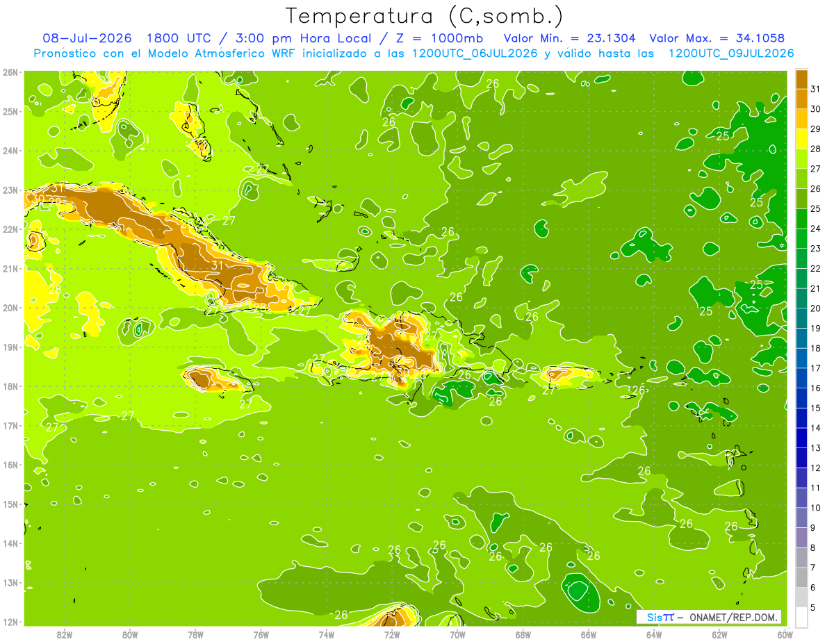Click the 66W longitude axis label

(x=588, y=634)
